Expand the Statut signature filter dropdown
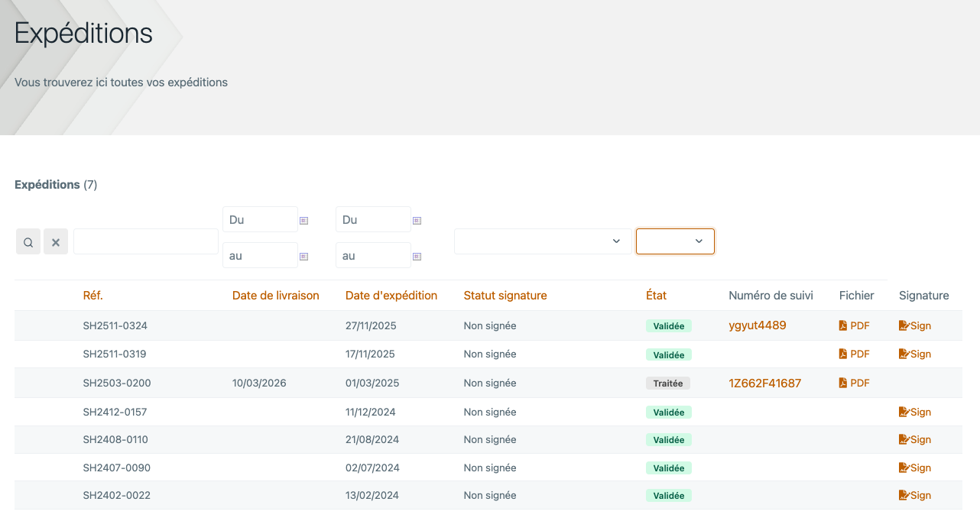Screen dimensions: 980x521 (x=543, y=241)
